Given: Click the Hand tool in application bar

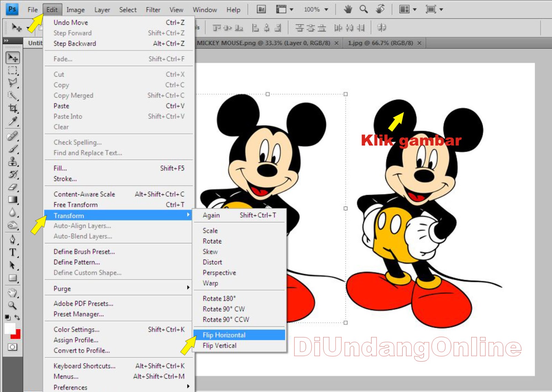Looking at the screenshot, I should pyautogui.click(x=348, y=9).
